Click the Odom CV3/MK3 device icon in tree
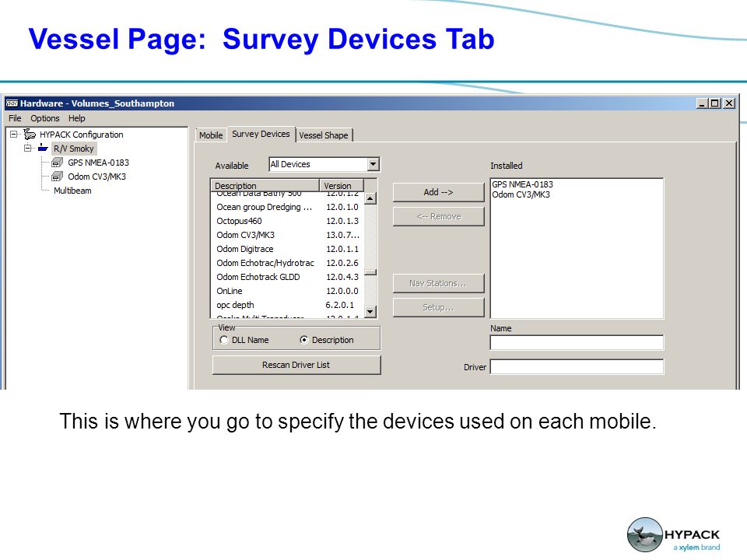 tap(57, 177)
